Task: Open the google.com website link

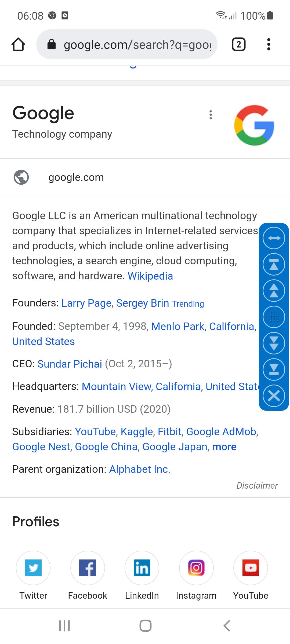Action: (76, 177)
